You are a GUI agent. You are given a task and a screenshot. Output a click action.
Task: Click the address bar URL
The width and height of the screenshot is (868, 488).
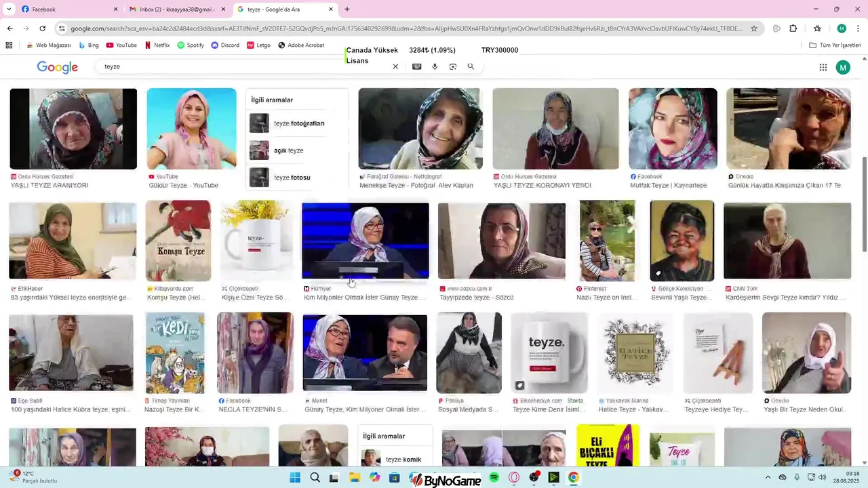(407, 28)
